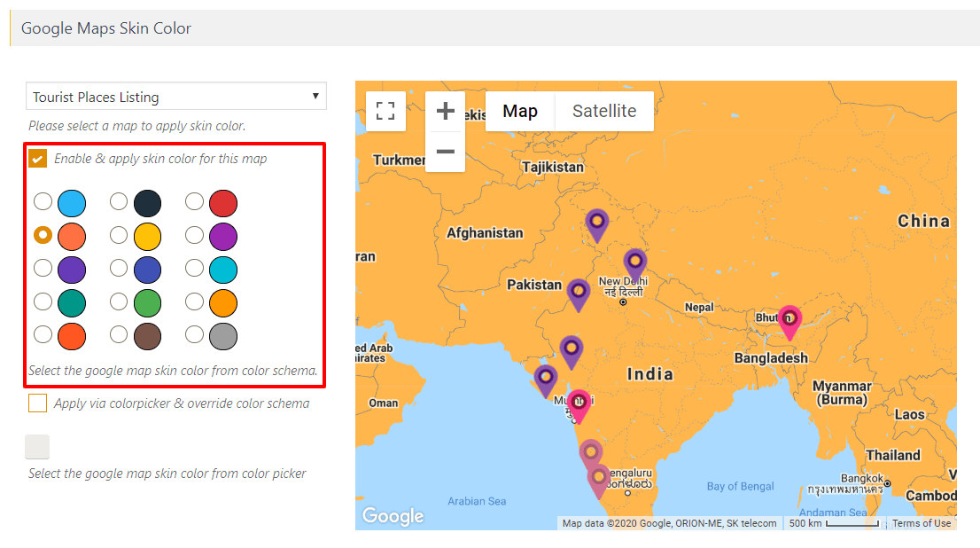Click the dropdown arrow to change selected map
This screenshot has width=980, height=548.
315,96
